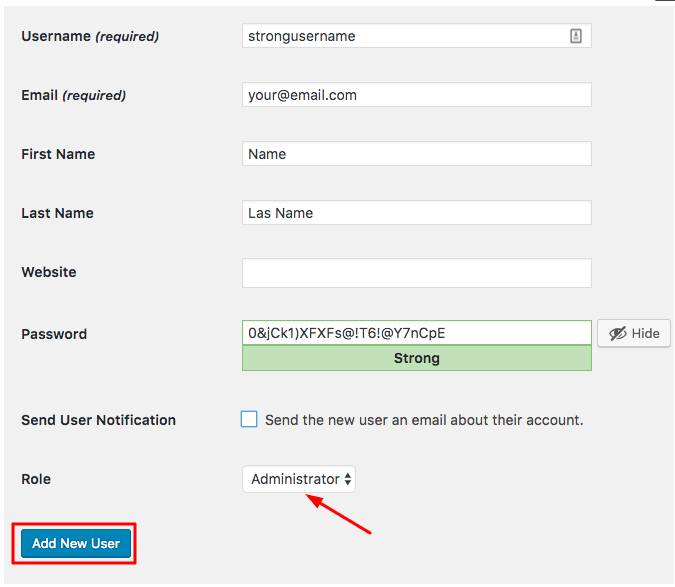
Task: Open the Role dropdown showing Administrator
Action: pyautogui.click(x=299, y=479)
